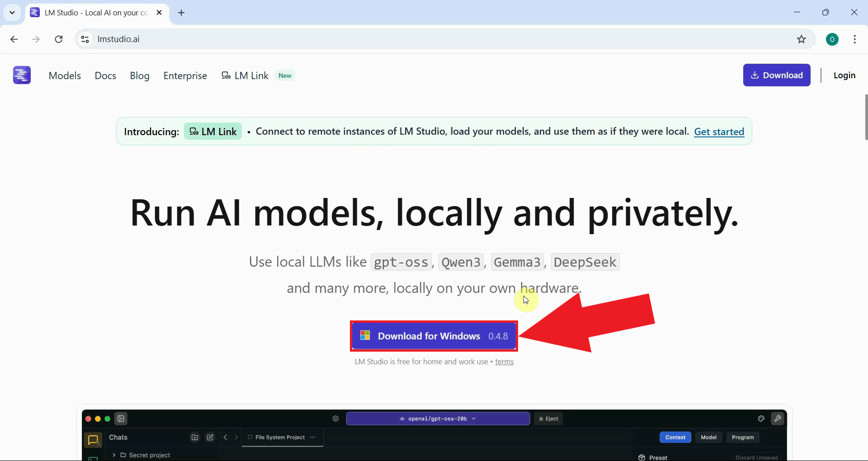The image size is (868, 461).
Task: Expand the Secret project folder
Action: pos(114,455)
